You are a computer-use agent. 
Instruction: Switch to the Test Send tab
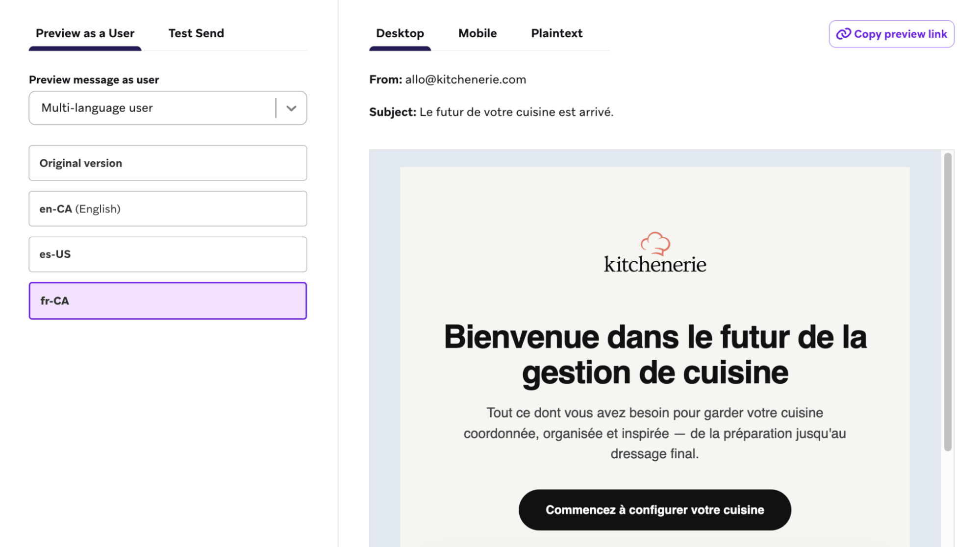point(196,33)
